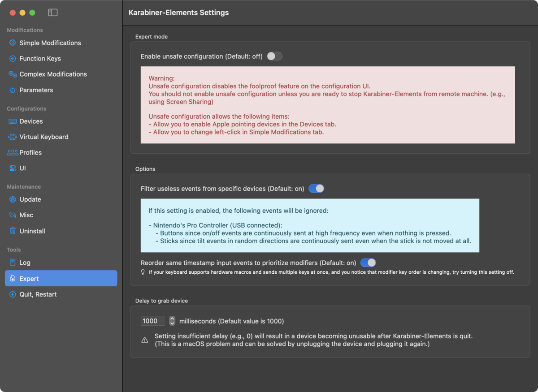
Task: Click the delay value field showing 1000
Action: (x=153, y=321)
